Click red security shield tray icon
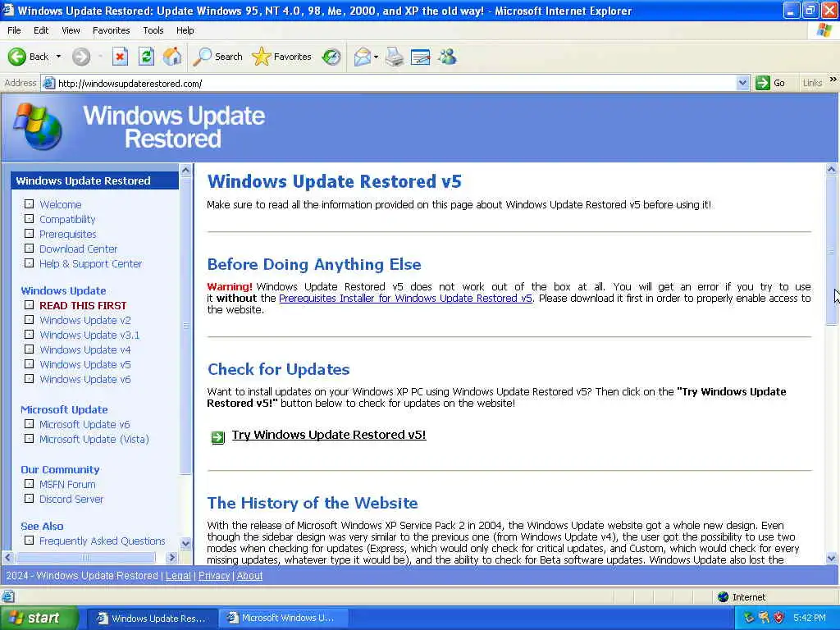Viewport: 840px width, 630px height. (779, 618)
